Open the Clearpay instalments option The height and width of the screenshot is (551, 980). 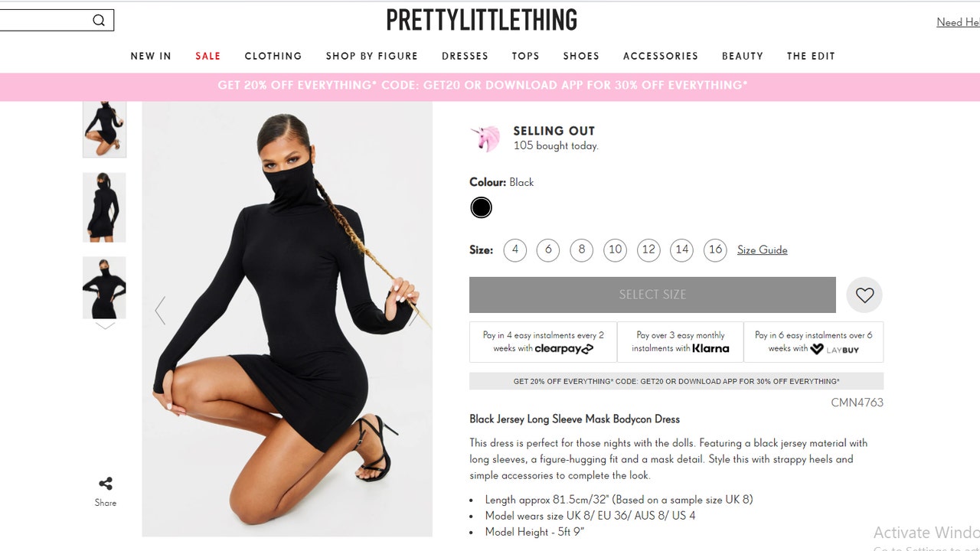(543, 342)
